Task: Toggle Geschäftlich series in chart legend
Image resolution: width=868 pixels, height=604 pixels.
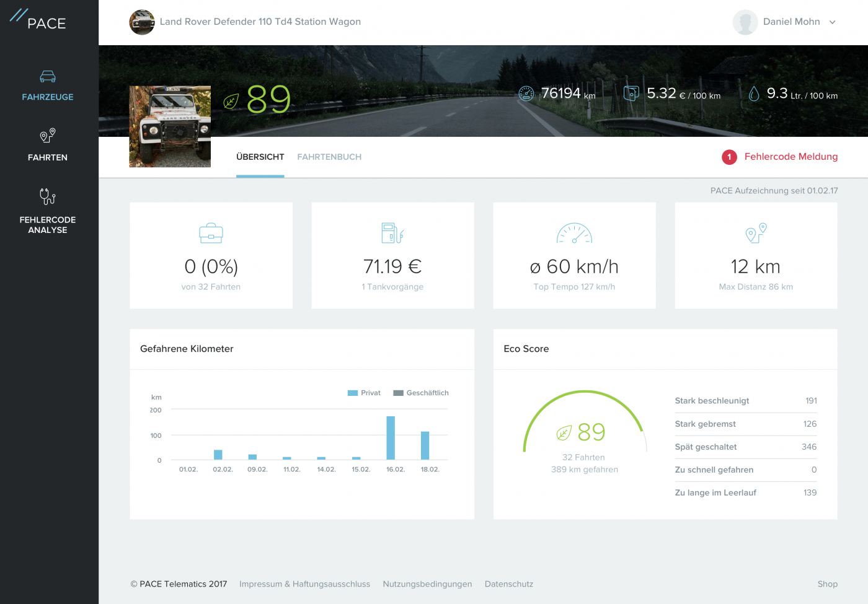Action: click(421, 393)
